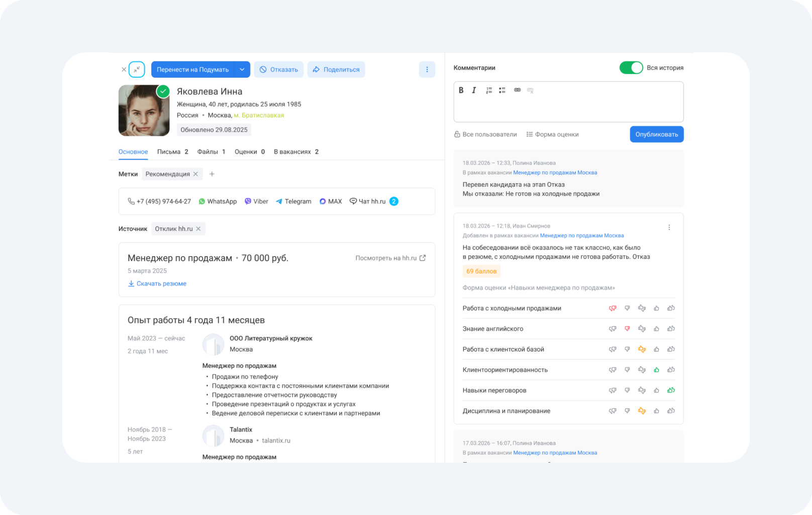Viewport: 812px width, 515px height.
Task: Rate Дисциплина и планирование double thumbs down
Action: point(613,411)
